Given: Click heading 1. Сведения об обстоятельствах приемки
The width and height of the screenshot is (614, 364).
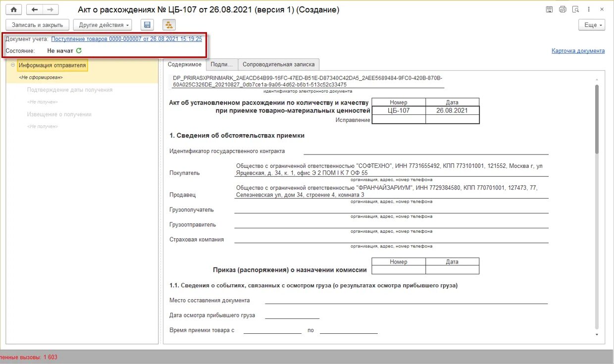Looking at the screenshot, I should [237, 135].
